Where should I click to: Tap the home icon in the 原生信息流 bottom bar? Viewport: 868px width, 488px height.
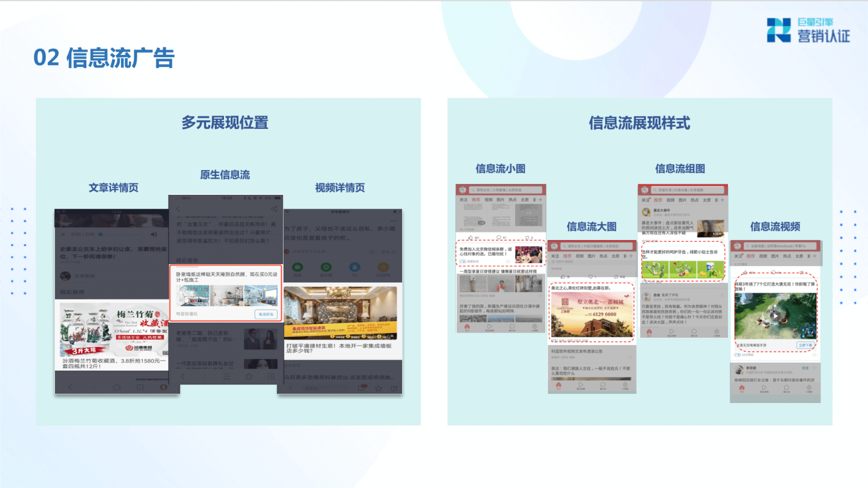250,376
